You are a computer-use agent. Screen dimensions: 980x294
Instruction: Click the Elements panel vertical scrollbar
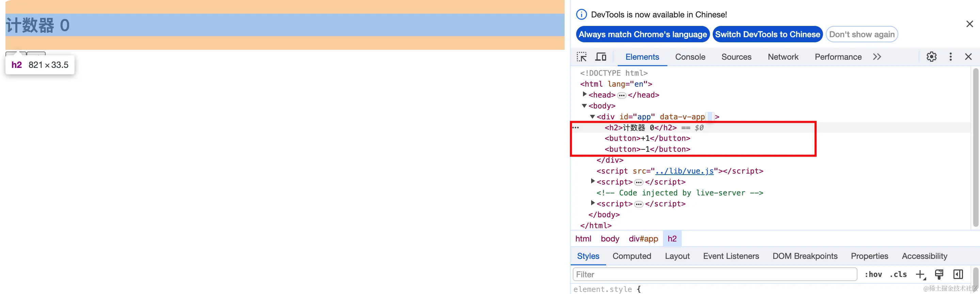click(x=976, y=148)
